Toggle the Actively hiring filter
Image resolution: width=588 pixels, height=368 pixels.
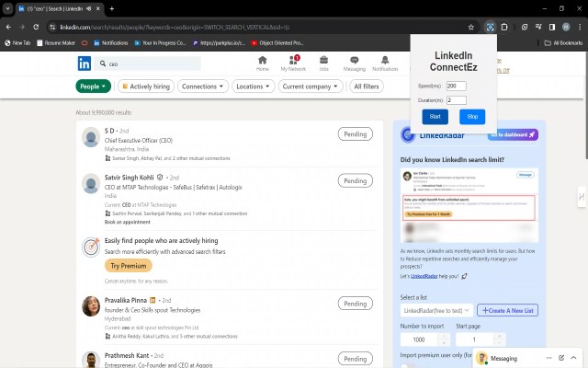pos(146,86)
